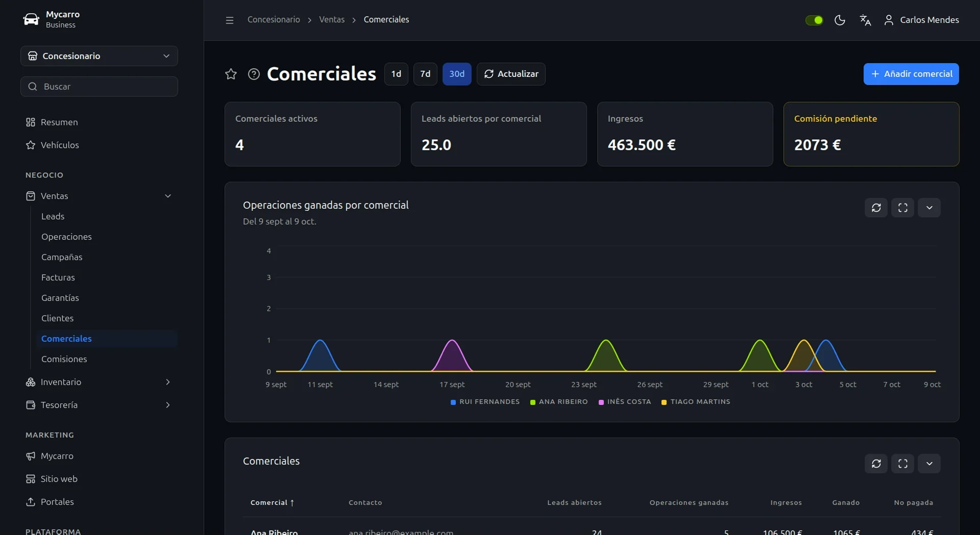This screenshot has width=980, height=535.
Task: Open the Concesionario breadcrumb link
Action: point(274,19)
